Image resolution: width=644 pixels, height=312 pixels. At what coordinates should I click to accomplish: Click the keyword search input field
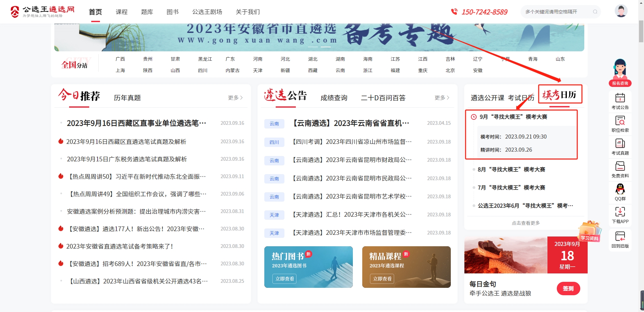pyautogui.click(x=557, y=12)
